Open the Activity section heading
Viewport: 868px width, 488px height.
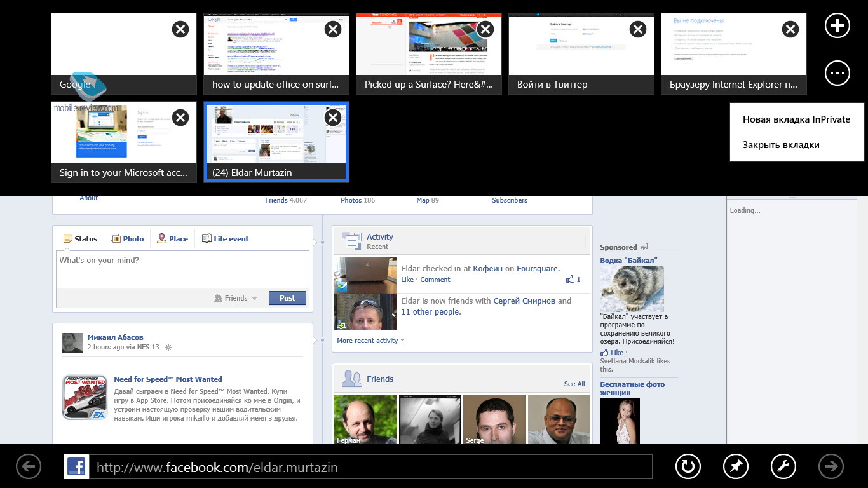click(x=380, y=237)
